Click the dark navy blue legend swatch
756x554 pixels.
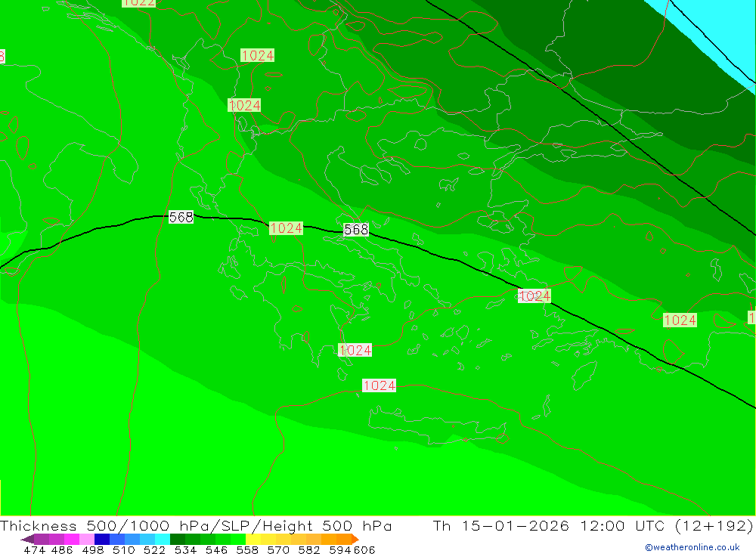102,539
